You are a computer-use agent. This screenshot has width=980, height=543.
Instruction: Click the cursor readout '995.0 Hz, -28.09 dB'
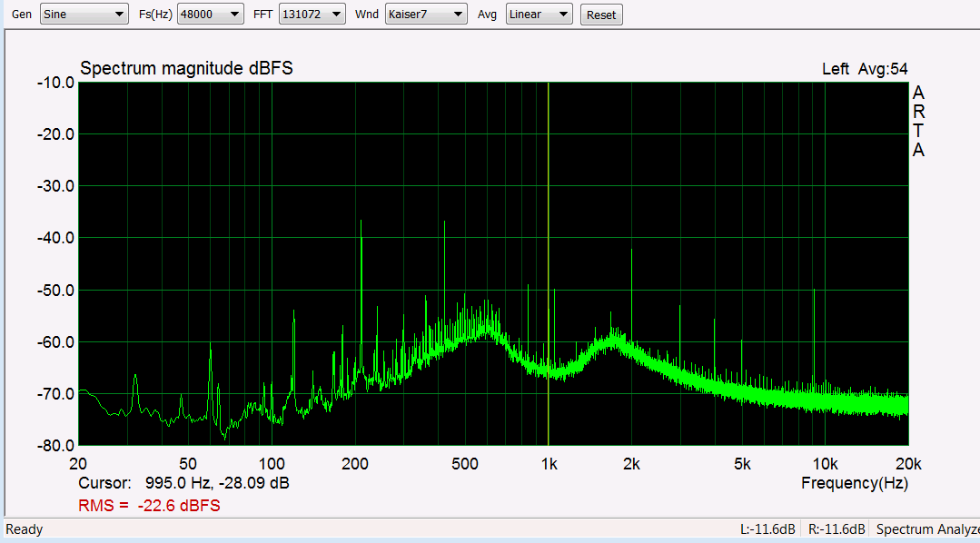coord(217,483)
